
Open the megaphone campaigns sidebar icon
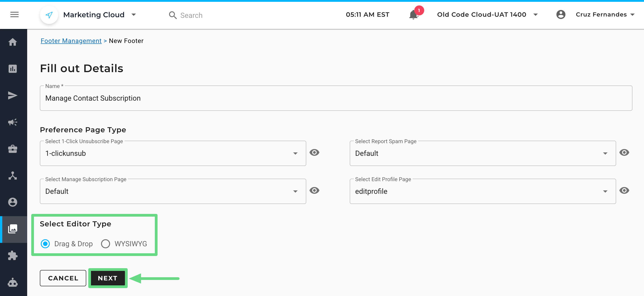13,122
